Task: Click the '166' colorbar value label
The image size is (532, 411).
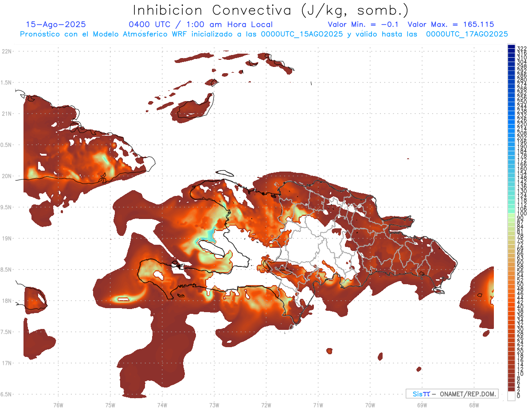Action: pyautogui.click(x=522, y=164)
